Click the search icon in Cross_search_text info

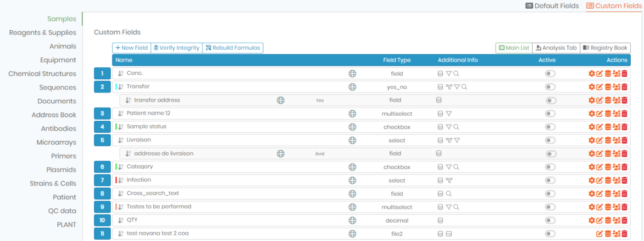pos(449,194)
